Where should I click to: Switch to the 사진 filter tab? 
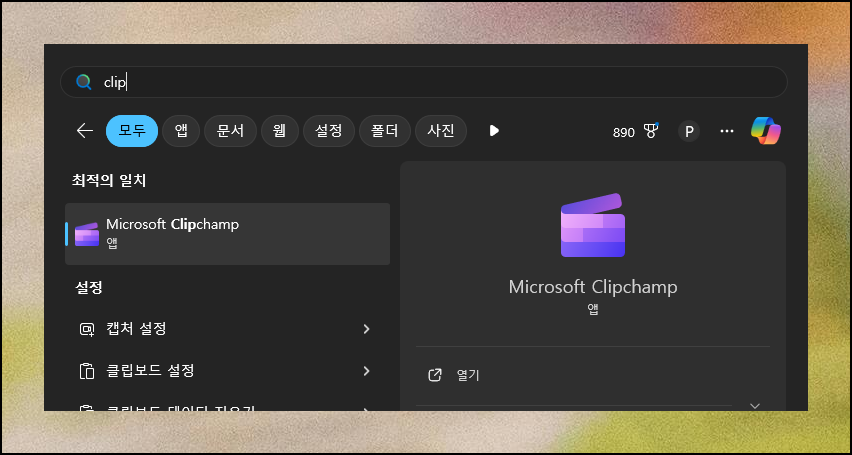tap(441, 131)
